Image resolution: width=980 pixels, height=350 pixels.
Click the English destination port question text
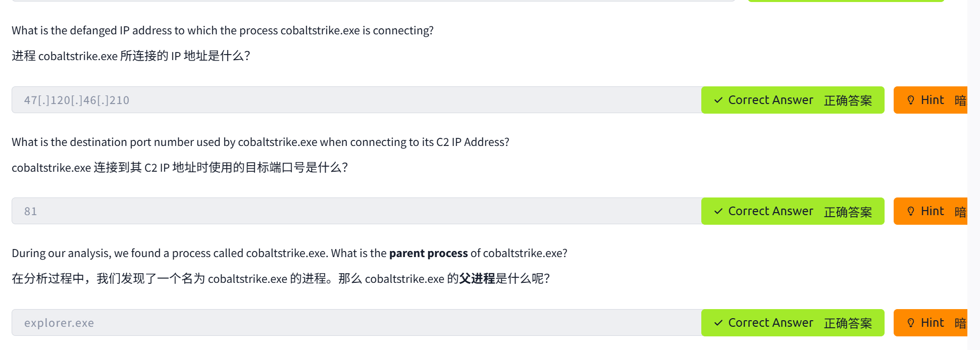pyautogui.click(x=260, y=142)
